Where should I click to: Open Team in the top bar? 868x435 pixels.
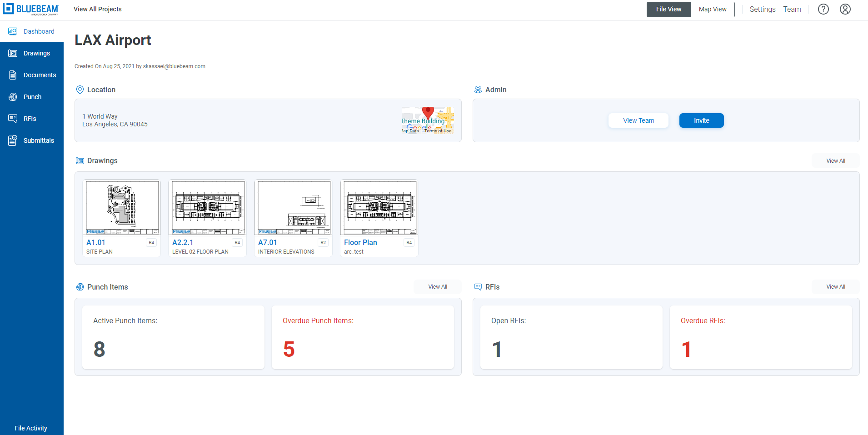(x=792, y=9)
